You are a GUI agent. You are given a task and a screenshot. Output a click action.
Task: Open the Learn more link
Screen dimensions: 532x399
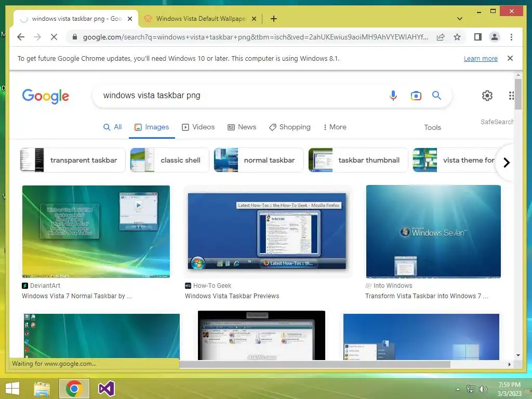click(x=481, y=58)
